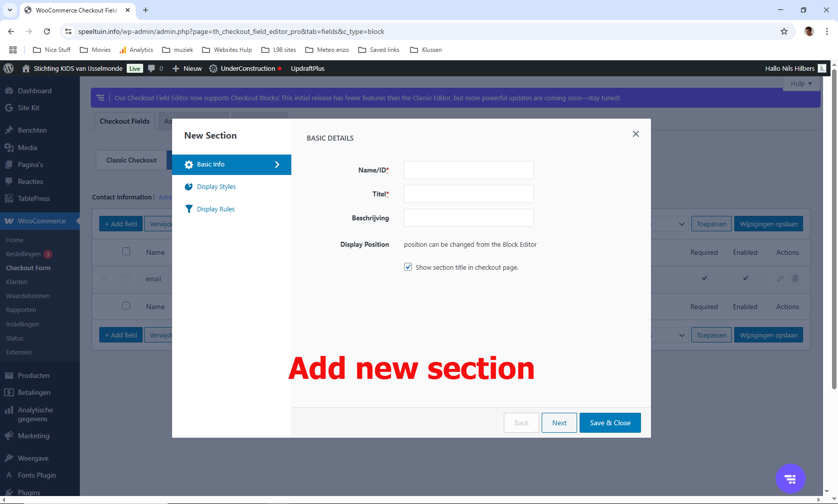The width and height of the screenshot is (838, 504).
Task: Close the New Section dialog
Action: point(635,134)
